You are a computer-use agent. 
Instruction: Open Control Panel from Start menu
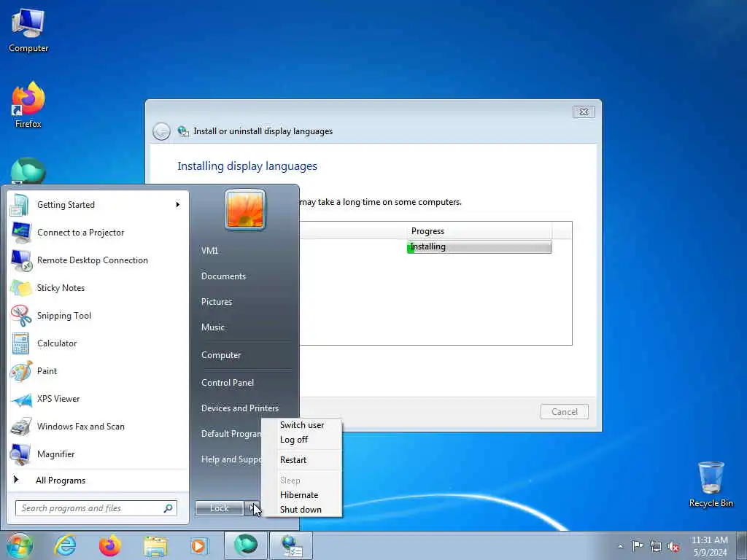click(228, 383)
